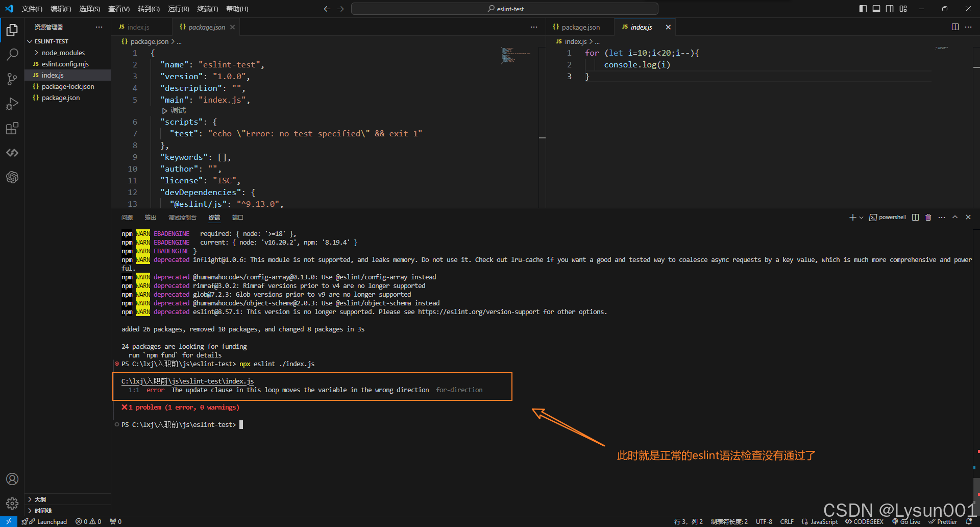Viewport: 980px width, 527px height.
Task: Open remote connection icon in status bar
Action: (x=8, y=521)
